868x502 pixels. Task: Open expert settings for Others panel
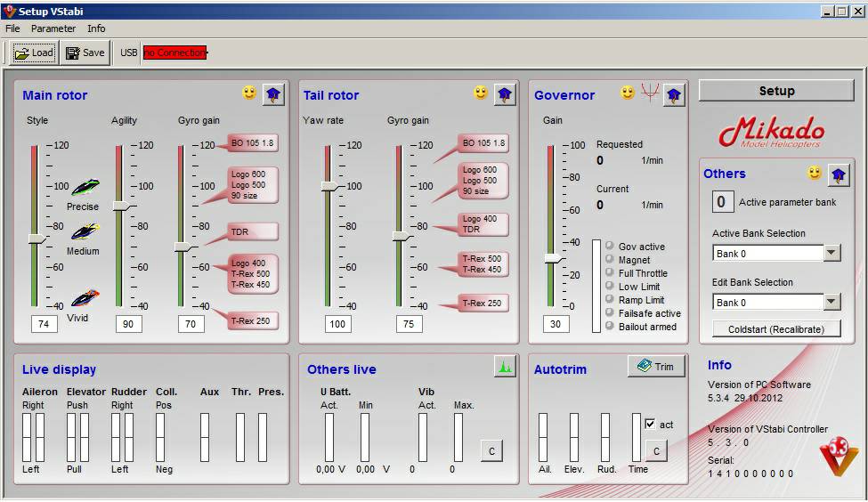coord(838,174)
